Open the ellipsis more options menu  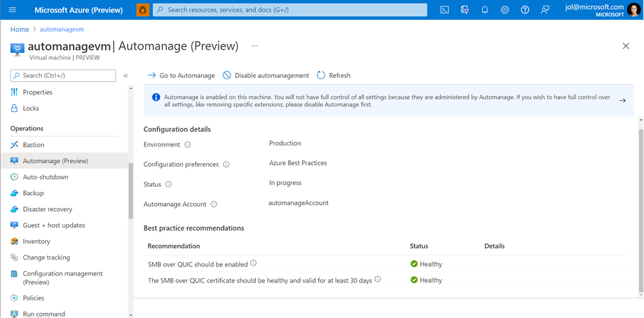(x=255, y=46)
